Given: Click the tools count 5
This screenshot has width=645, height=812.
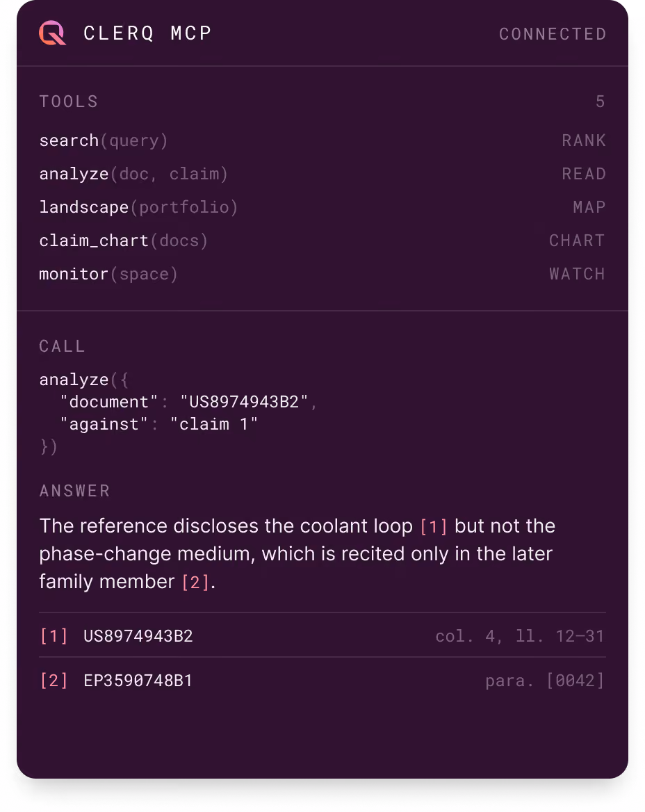Looking at the screenshot, I should tap(601, 101).
